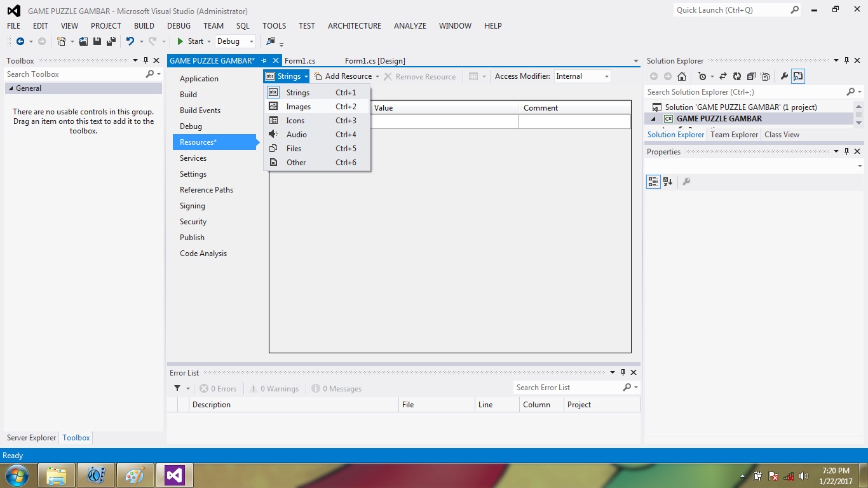
Task: Click the Solution Explorer Properties wrench icon
Action: pyautogui.click(x=784, y=76)
